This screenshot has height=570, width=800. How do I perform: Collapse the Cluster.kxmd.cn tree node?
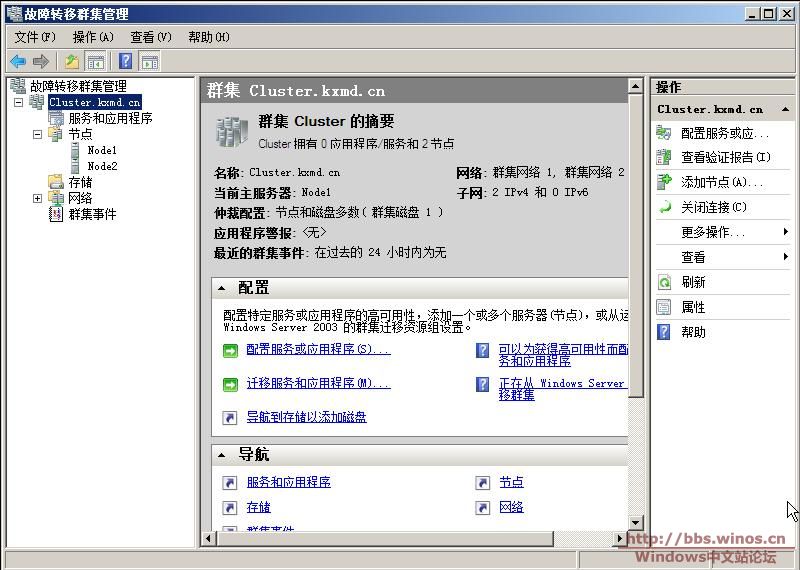pyautogui.click(x=18, y=102)
